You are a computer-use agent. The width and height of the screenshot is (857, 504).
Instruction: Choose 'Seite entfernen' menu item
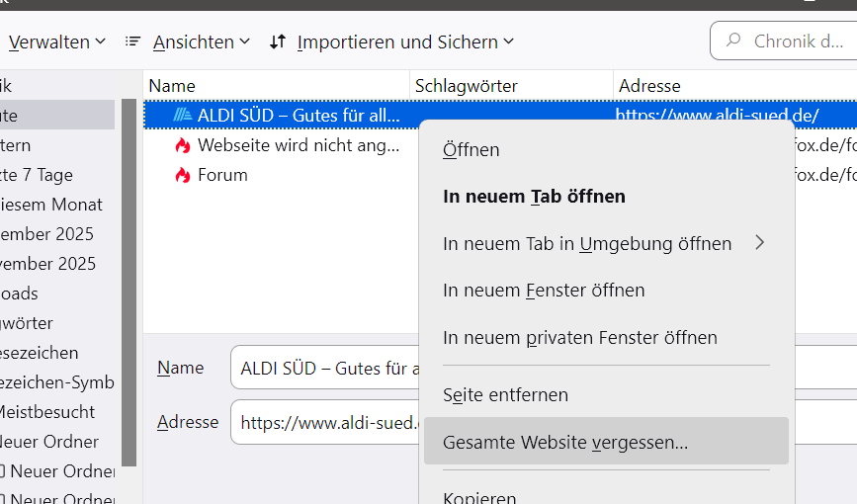click(505, 394)
